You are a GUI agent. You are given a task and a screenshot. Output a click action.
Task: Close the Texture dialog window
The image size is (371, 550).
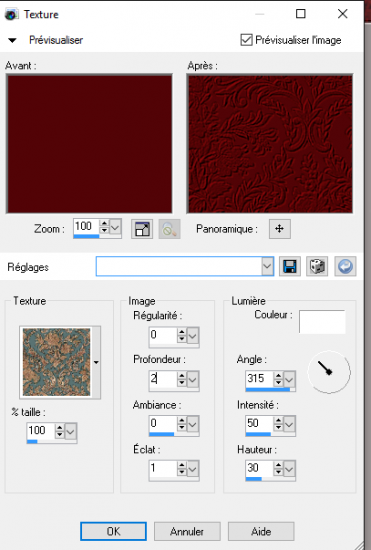(x=342, y=14)
